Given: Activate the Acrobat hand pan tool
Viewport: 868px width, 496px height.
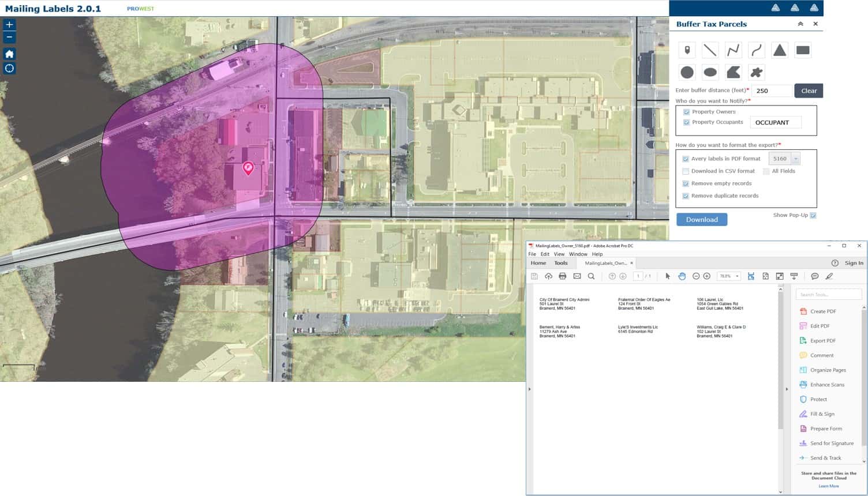Looking at the screenshot, I should tap(682, 276).
